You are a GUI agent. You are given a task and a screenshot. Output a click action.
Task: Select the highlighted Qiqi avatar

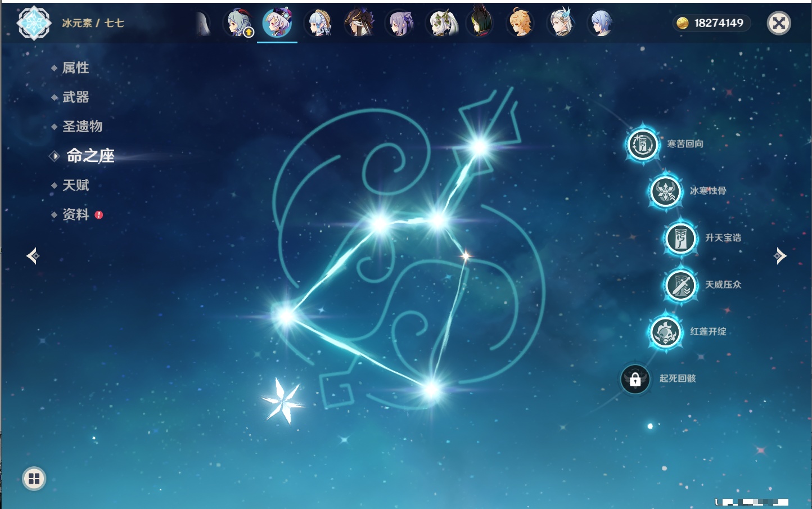[x=277, y=23]
